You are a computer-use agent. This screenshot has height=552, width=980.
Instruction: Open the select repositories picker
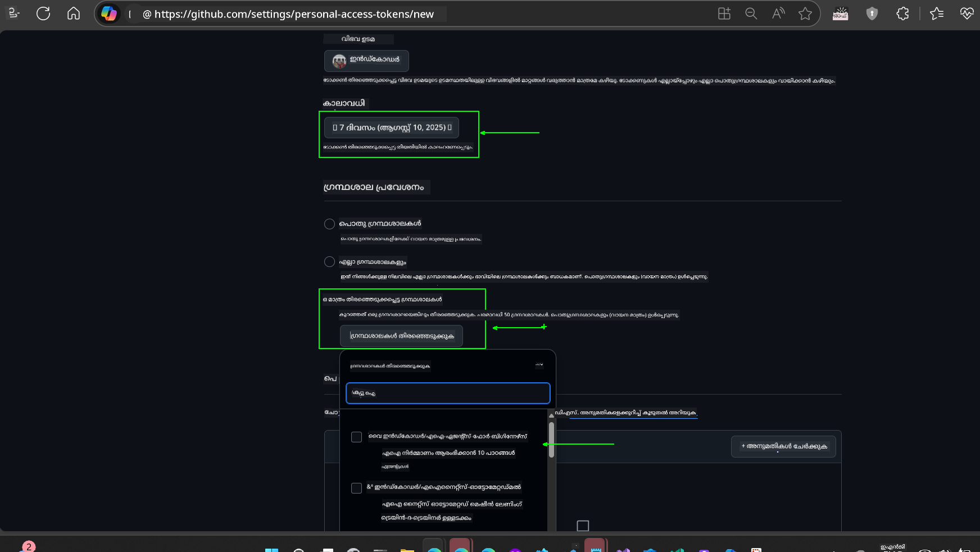coord(401,336)
